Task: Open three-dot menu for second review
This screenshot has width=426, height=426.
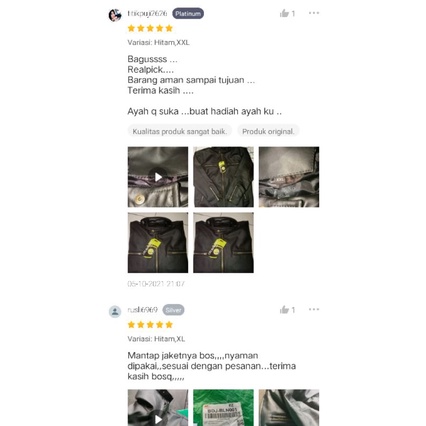Action: 314,309
